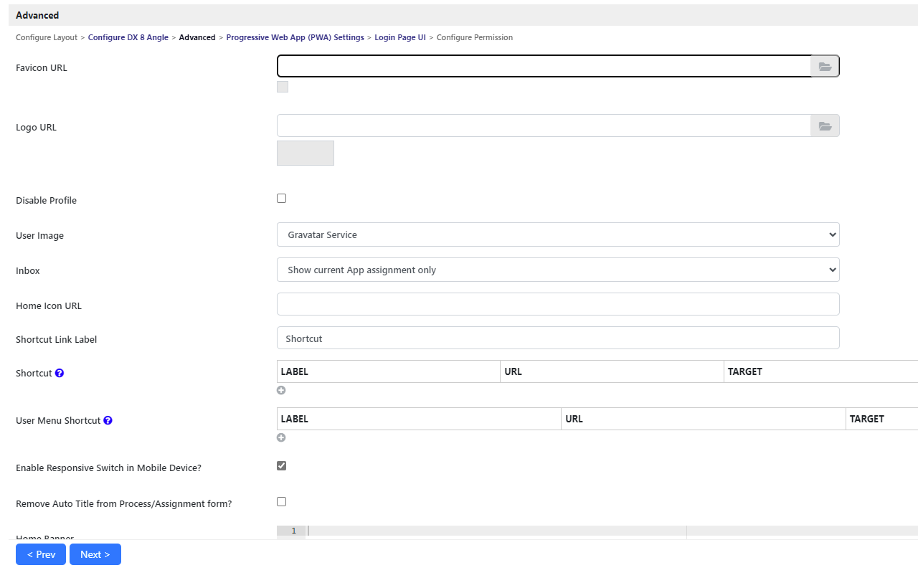The height and width of the screenshot is (588, 918).
Task: Tick the Disable Profile checkbox
Action: tap(281, 199)
